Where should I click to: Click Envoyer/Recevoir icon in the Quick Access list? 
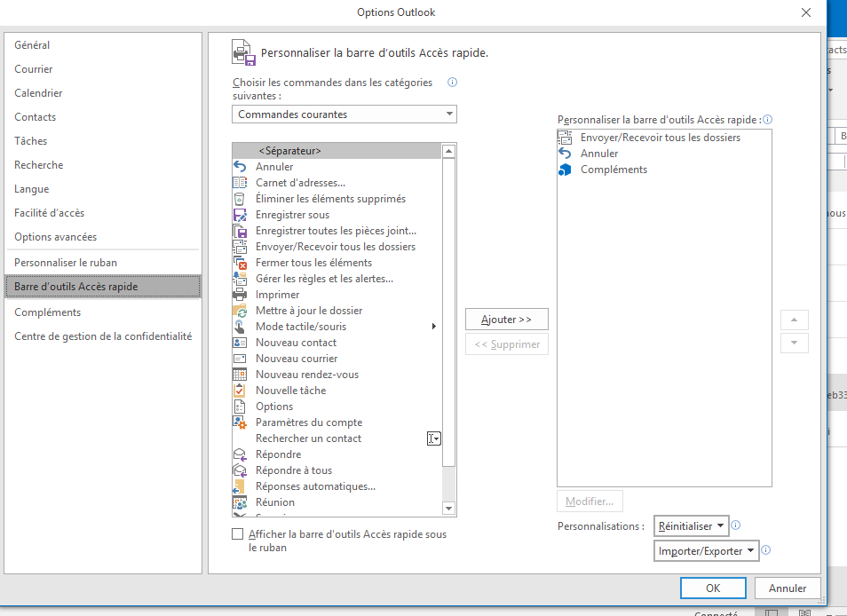point(565,138)
